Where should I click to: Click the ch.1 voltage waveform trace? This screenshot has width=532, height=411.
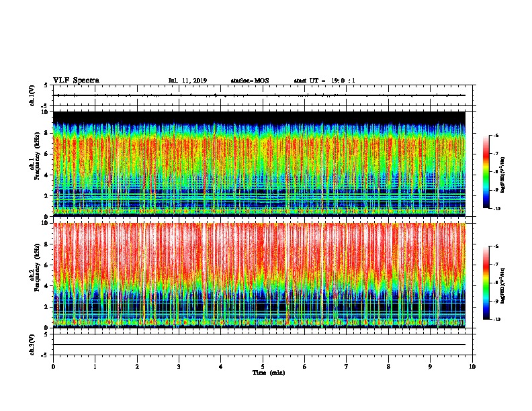pyautogui.click(x=259, y=95)
